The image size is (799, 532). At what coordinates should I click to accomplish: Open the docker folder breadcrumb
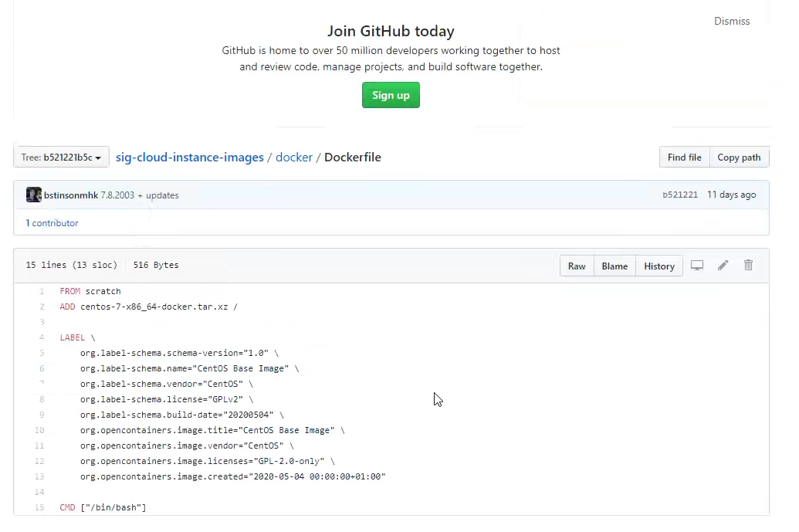pos(294,158)
